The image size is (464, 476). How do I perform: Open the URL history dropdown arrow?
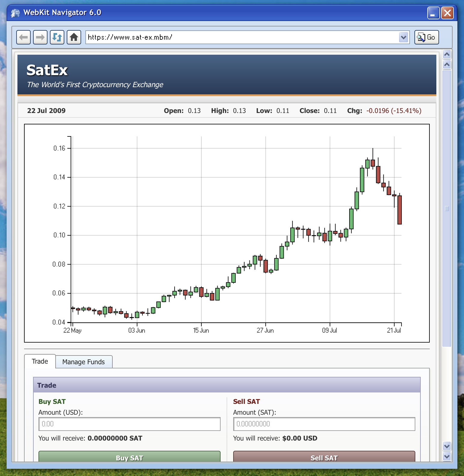click(x=404, y=38)
